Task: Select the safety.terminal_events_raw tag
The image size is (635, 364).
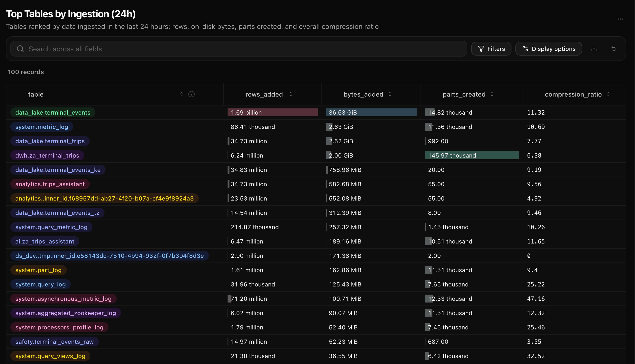Action: pyautogui.click(x=55, y=342)
